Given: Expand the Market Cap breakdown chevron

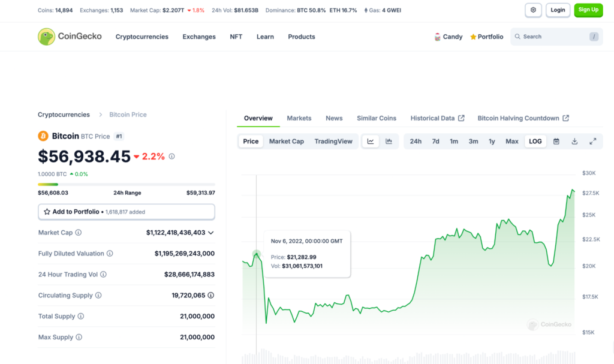Looking at the screenshot, I should pyautogui.click(x=210, y=233).
